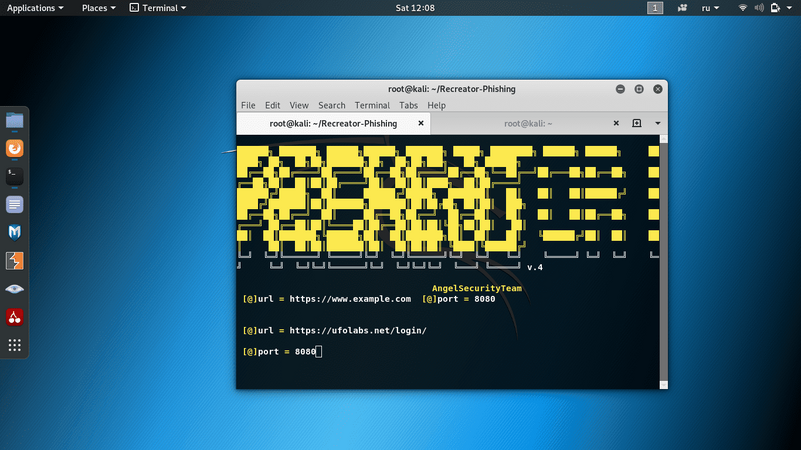Launch Burp Suite from the dock
The height and width of the screenshot is (450, 801).
(14, 260)
